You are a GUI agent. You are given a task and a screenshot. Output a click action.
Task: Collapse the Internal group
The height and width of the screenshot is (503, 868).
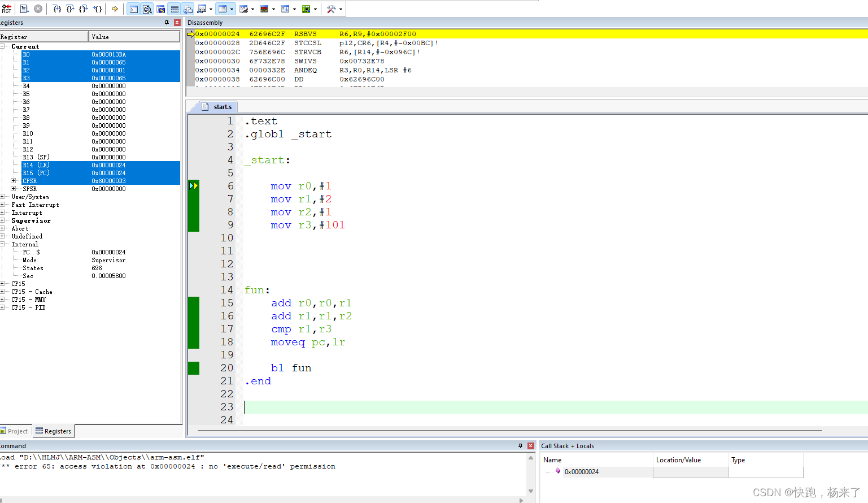(2, 244)
